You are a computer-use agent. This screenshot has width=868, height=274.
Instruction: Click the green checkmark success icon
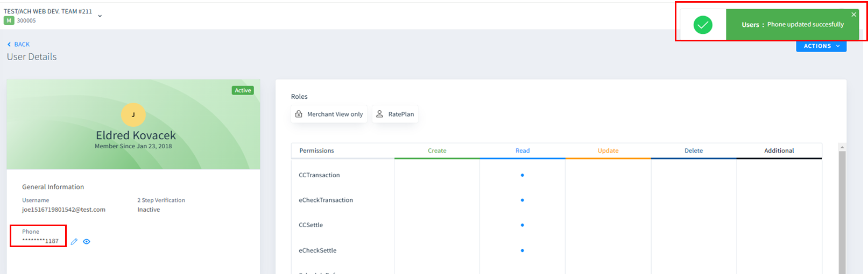point(703,25)
